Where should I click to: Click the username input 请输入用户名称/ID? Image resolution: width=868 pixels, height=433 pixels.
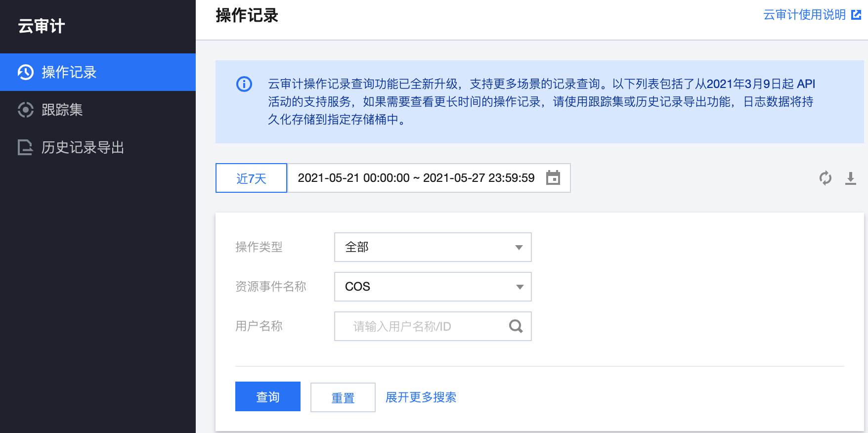(x=433, y=326)
